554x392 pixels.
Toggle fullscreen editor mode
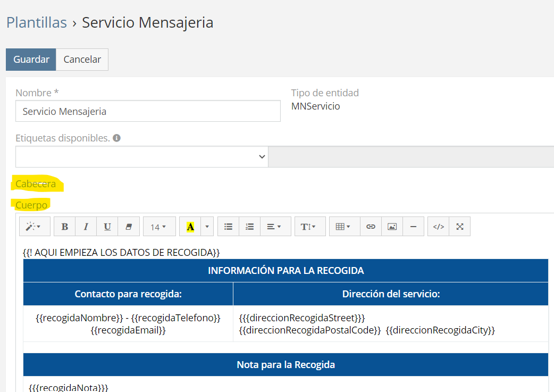pos(459,227)
